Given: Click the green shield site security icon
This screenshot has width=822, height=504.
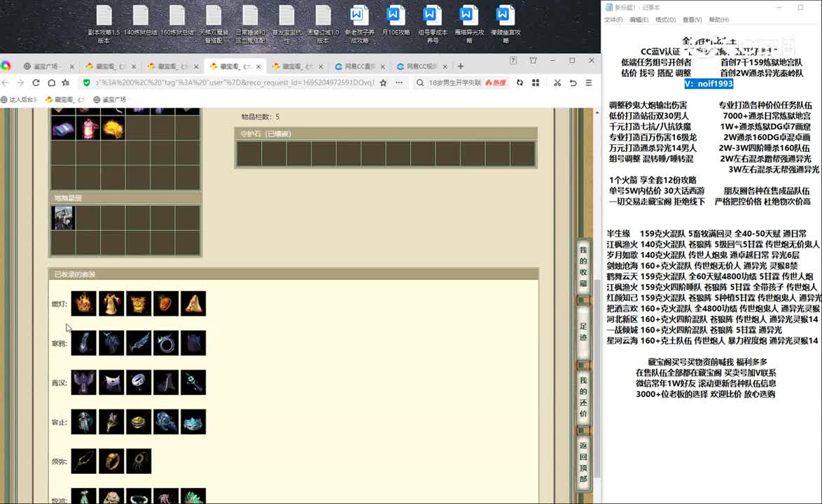Looking at the screenshot, I should [87, 83].
